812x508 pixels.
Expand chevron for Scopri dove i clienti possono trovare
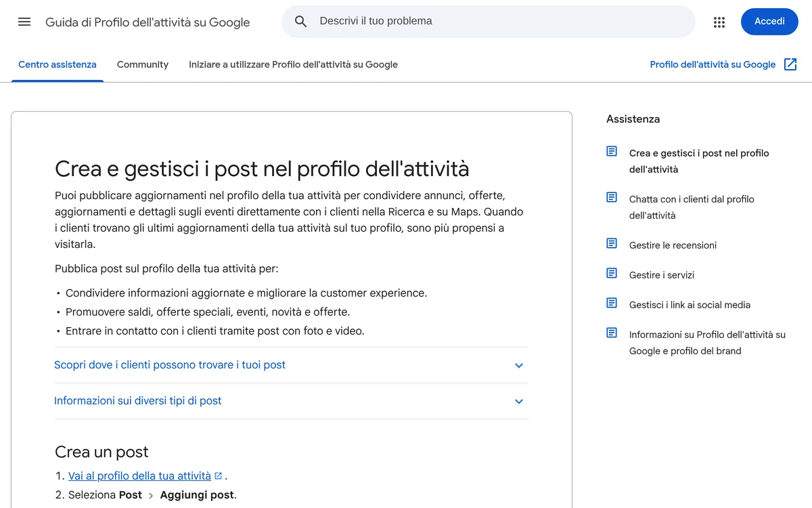coord(519,366)
